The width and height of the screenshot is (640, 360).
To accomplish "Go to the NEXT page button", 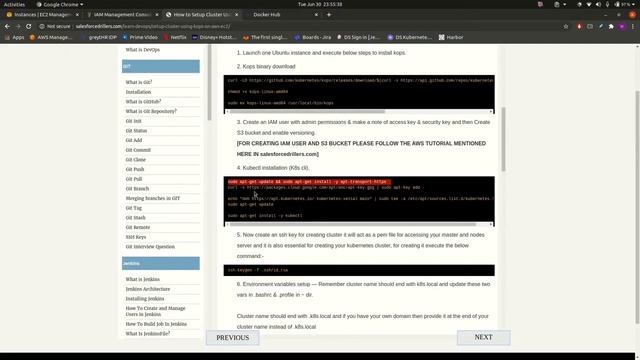I will pyautogui.click(x=484, y=338).
